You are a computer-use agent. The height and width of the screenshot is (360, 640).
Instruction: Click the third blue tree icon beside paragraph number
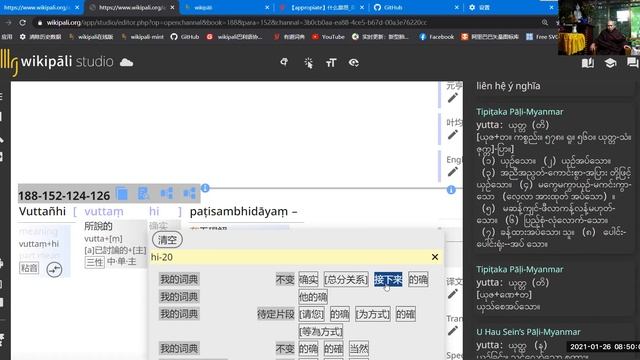[167, 193]
